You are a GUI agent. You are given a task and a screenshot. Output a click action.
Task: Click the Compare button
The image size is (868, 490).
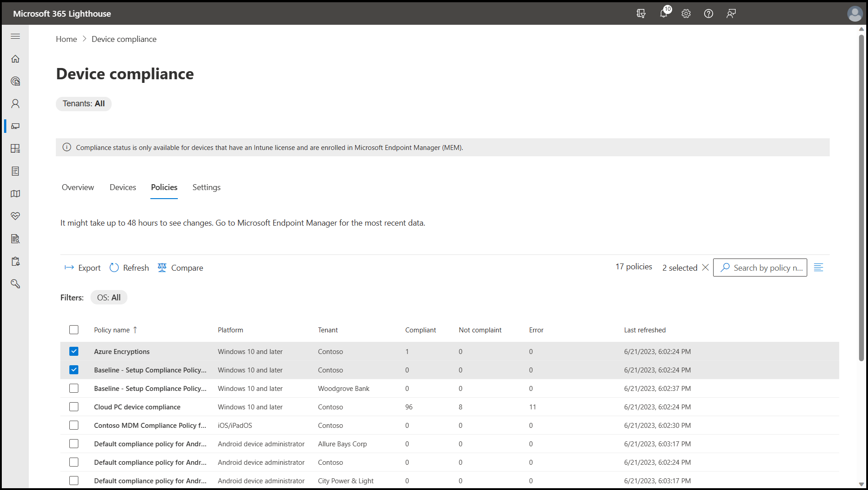pyautogui.click(x=181, y=268)
